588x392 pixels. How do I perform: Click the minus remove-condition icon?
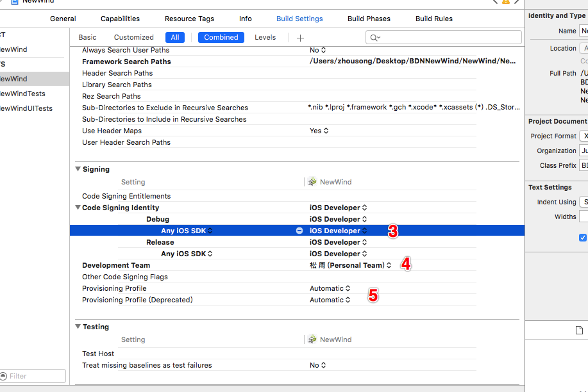click(x=299, y=231)
